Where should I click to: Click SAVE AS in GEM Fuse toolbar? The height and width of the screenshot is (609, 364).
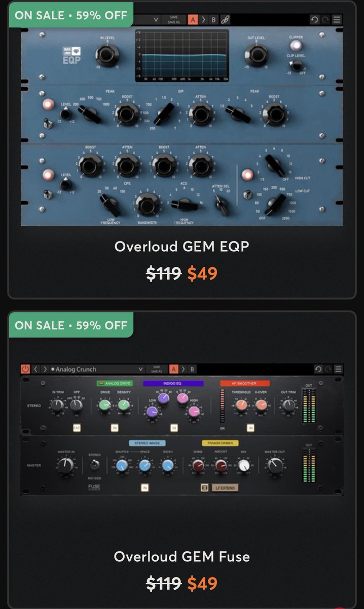coord(157,371)
